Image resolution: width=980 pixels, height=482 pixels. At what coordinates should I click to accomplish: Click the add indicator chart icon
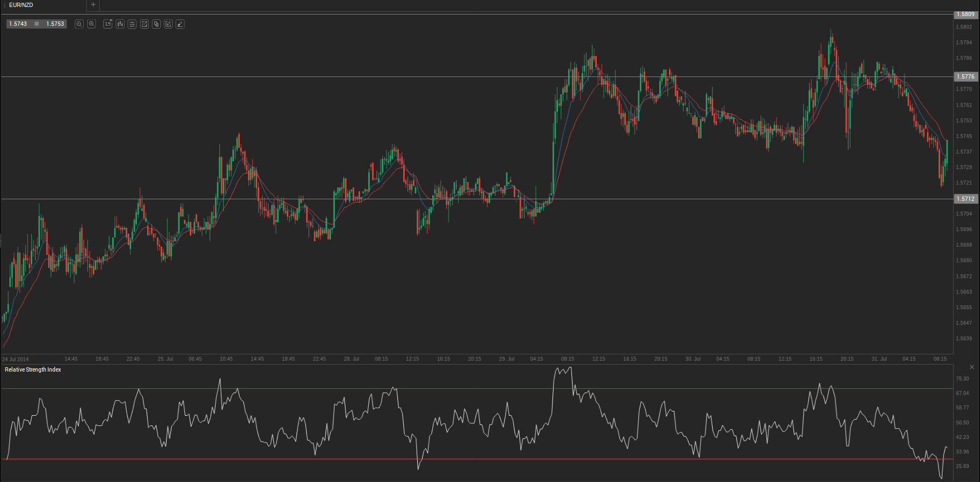tap(144, 24)
